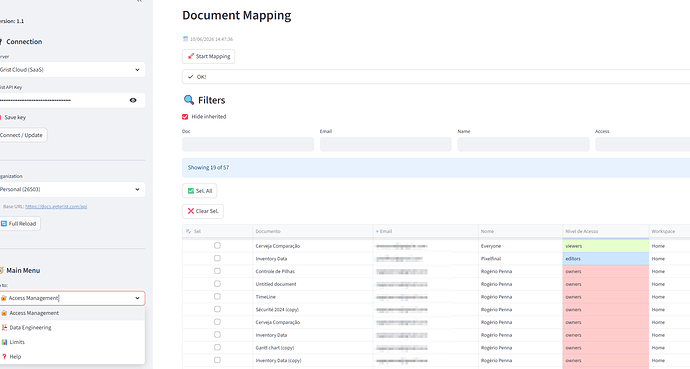Click the Showing 19 of 57 banner
690x369 pixels.
[436, 168]
